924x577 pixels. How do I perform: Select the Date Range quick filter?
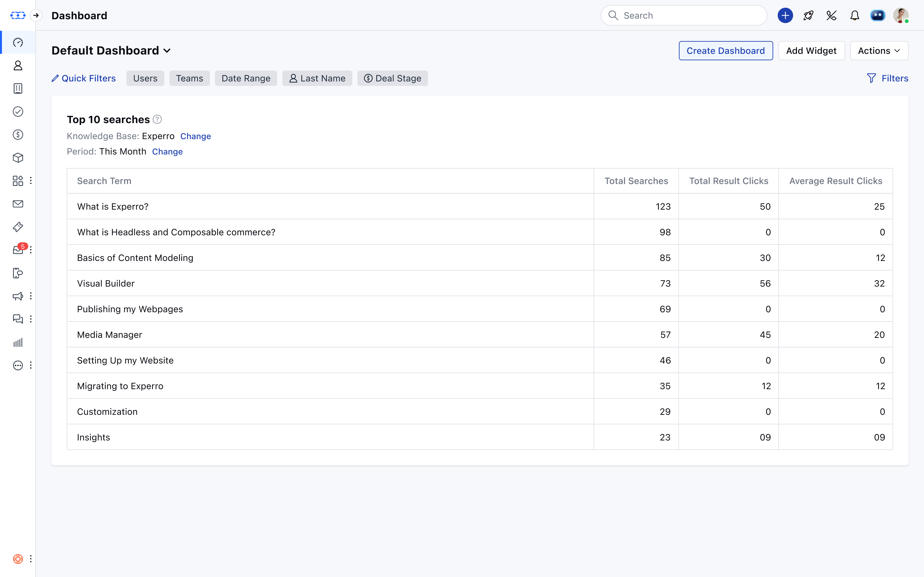click(x=245, y=78)
